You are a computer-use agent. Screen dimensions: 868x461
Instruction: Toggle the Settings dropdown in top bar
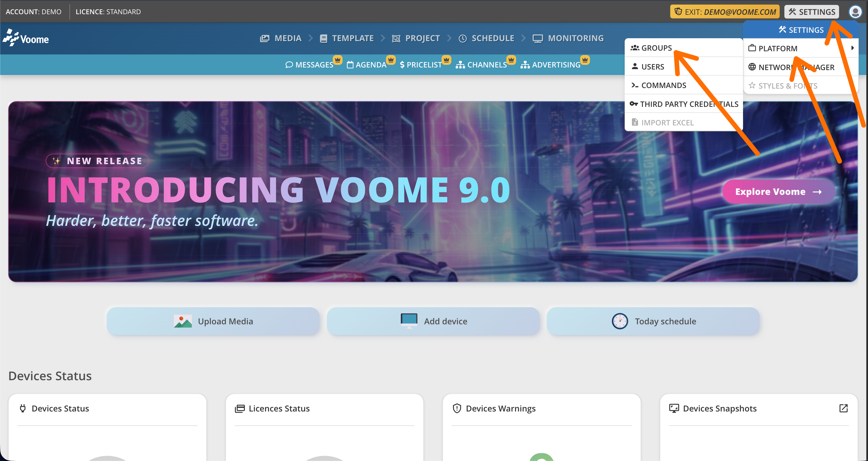coord(811,12)
